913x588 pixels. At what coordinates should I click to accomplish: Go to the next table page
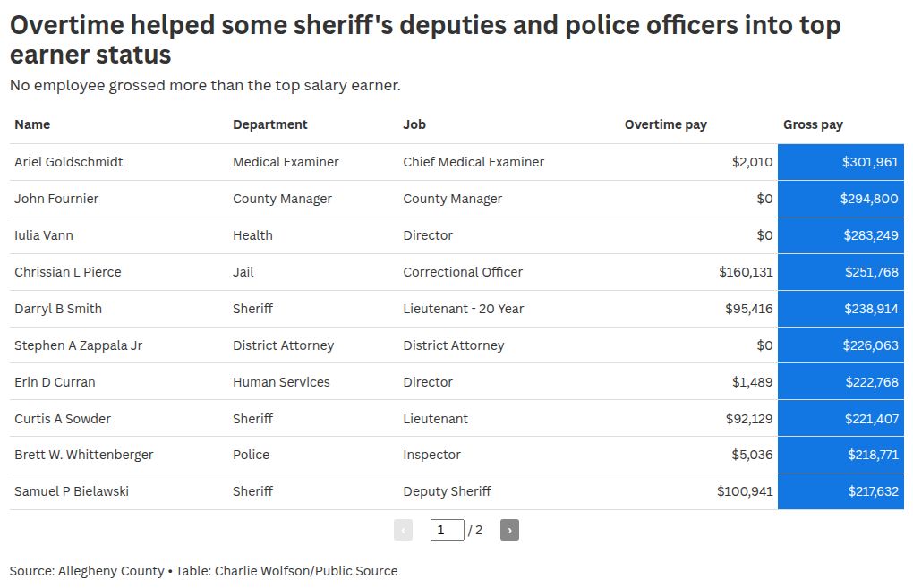click(509, 530)
